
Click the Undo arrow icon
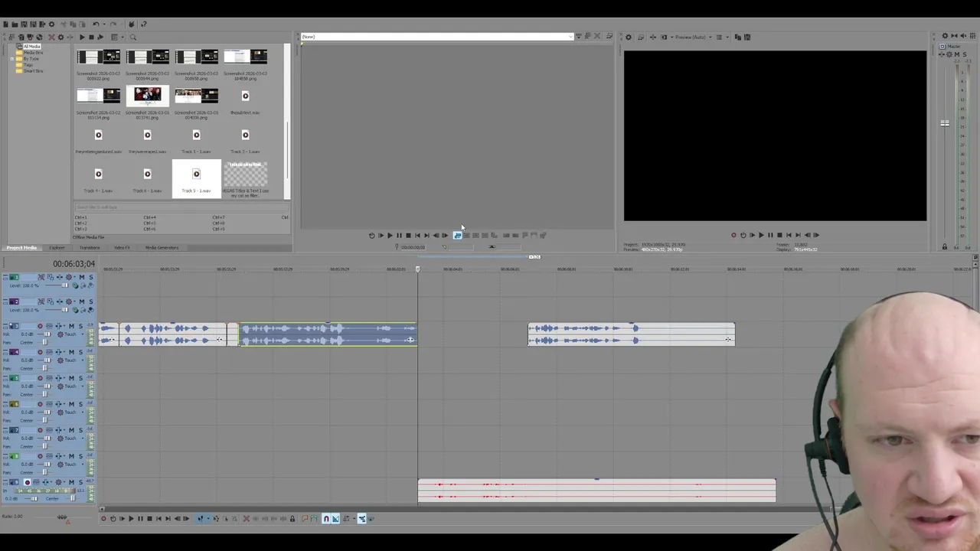tap(96, 24)
